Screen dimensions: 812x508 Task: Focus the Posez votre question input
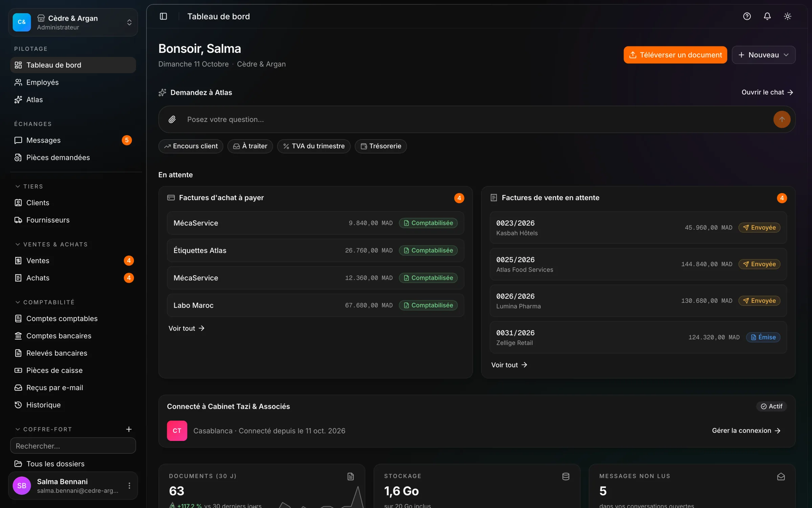coord(477,119)
